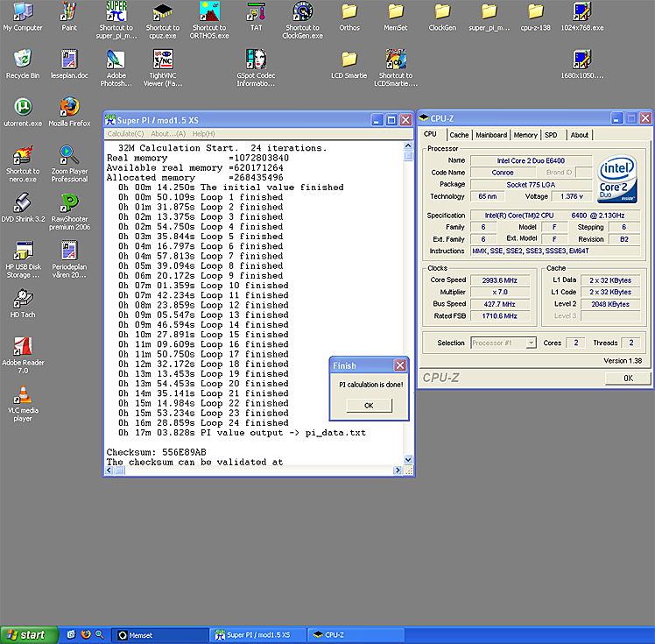Open RawShooter premium 2006 icon

click(x=69, y=211)
